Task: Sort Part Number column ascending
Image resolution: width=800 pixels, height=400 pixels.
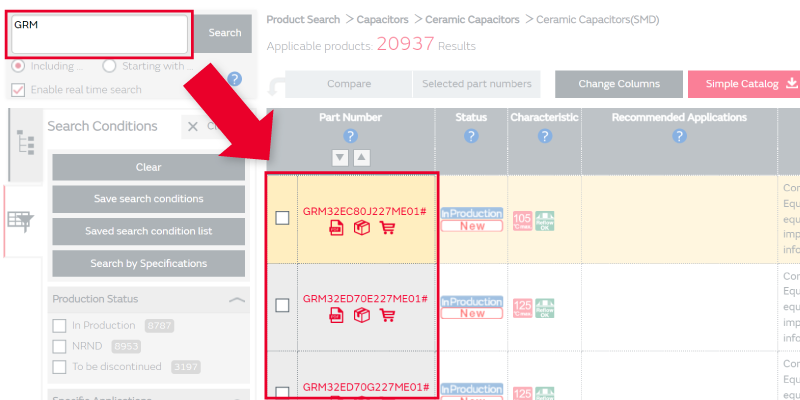Action: (361, 158)
